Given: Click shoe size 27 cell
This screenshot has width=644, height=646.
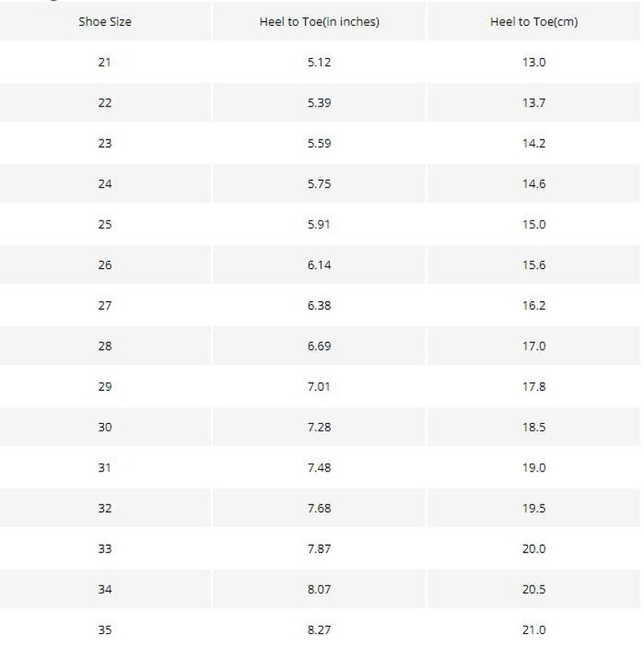Looking at the screenshot, I should coord(105,305).
